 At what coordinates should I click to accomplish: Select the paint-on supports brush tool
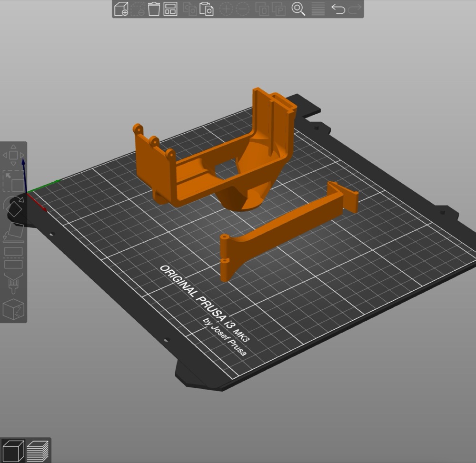pos(13,284)
